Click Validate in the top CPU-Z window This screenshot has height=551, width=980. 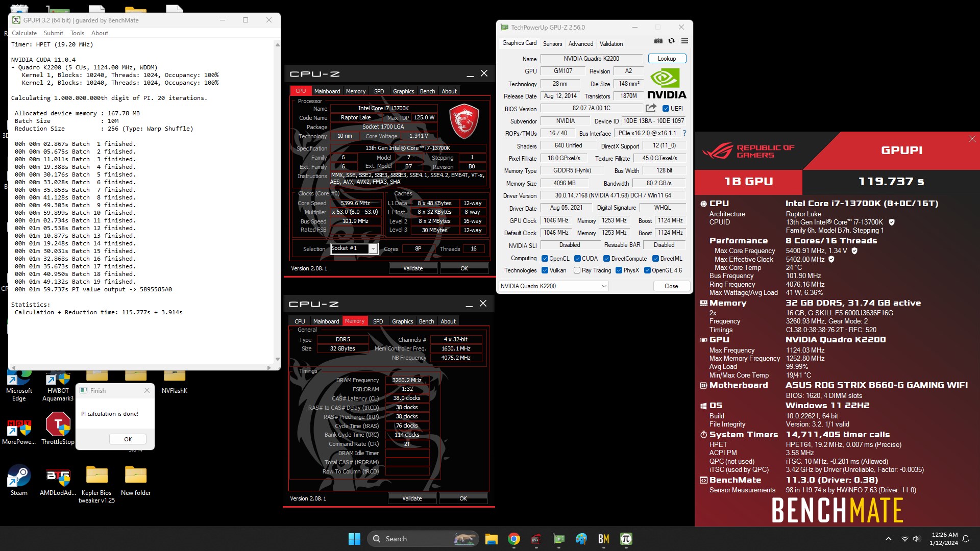click(x=413, y=268)
